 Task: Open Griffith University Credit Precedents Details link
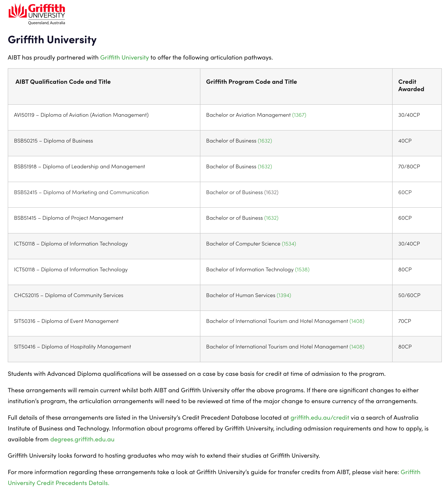(x=214, y=478)
